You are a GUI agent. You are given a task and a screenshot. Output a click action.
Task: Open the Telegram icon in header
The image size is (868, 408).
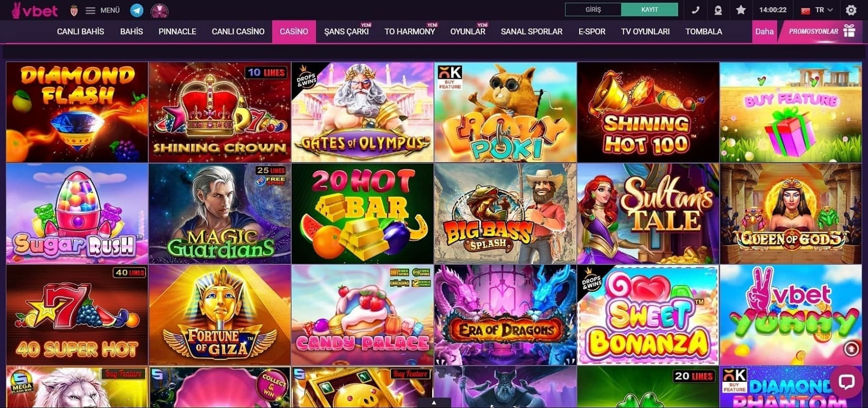pos(137,10)
